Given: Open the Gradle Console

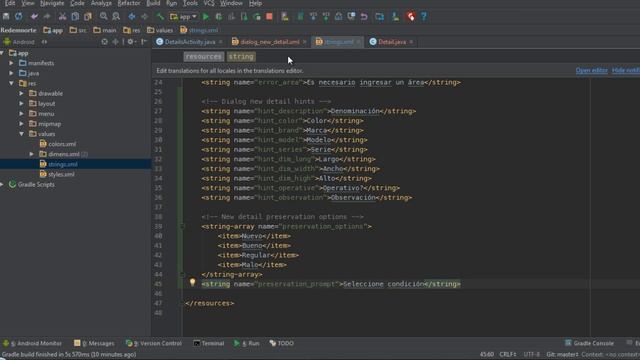Looking at the screenshot, I should (x=589, y=343).
